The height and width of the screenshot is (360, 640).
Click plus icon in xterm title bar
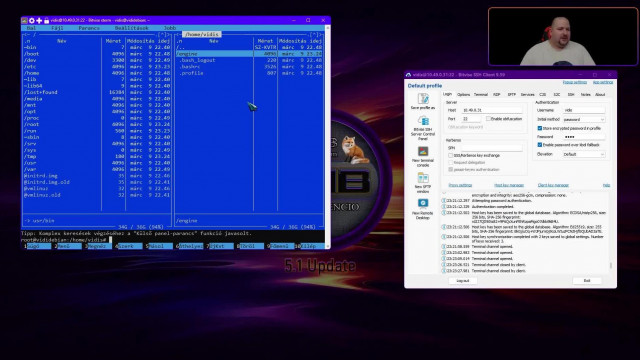[39, 20]
